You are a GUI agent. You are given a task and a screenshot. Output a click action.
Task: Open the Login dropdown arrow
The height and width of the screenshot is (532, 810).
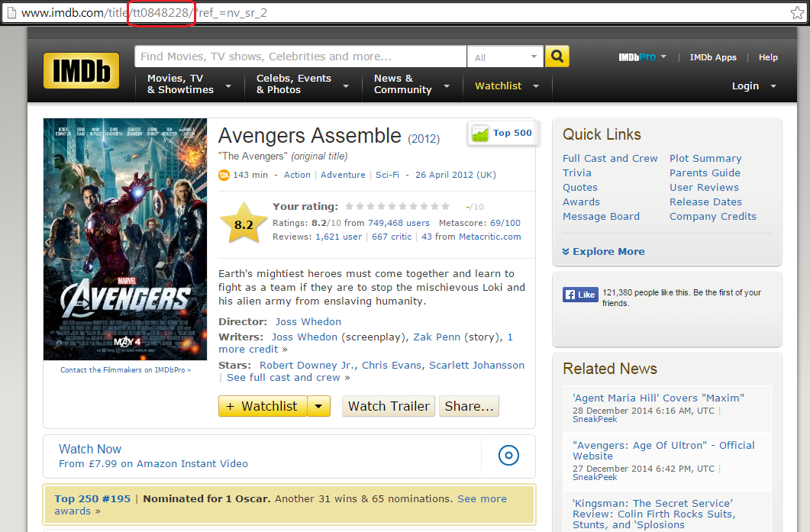(x=773, y=86)
